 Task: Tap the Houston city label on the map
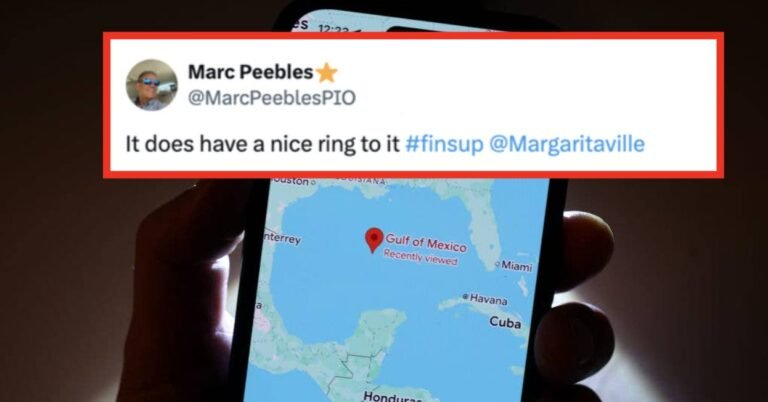point(290,181)
